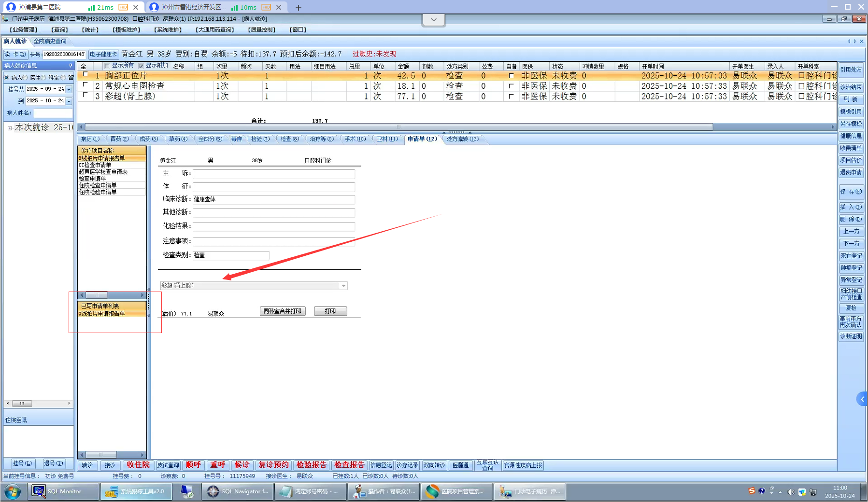Click the 打印 button
The width and height of the screenshot is (868, 502).
330,311
